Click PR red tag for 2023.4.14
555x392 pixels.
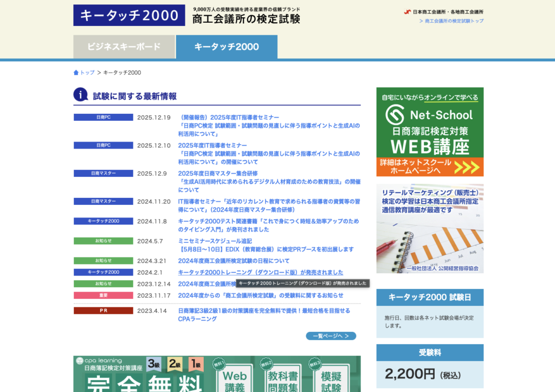(104, 311)
